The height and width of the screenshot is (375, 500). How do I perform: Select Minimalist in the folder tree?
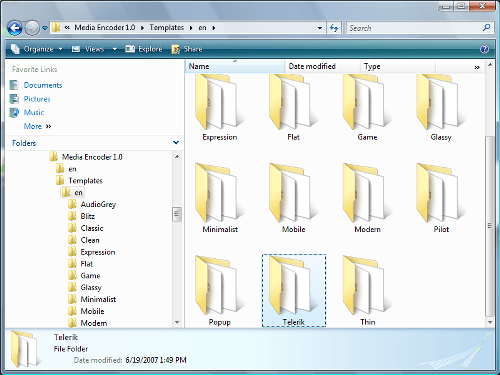[98, 299]
